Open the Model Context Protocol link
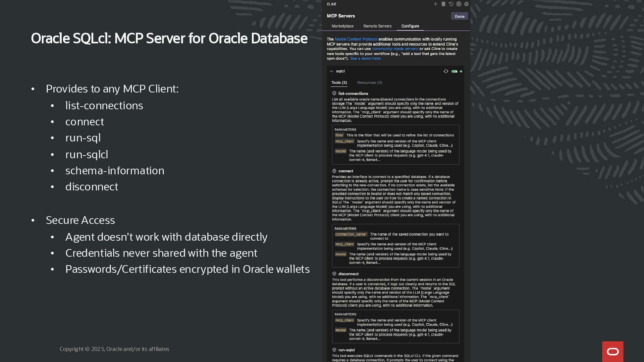The image size is (644, 362). [356, 39]
